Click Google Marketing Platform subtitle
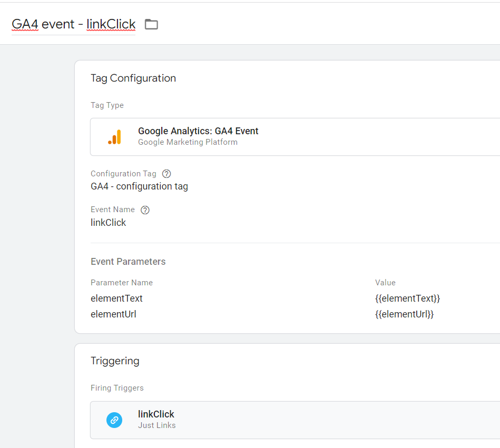The height and width of the screenshot is (448, 500). [x=188, y=142]
